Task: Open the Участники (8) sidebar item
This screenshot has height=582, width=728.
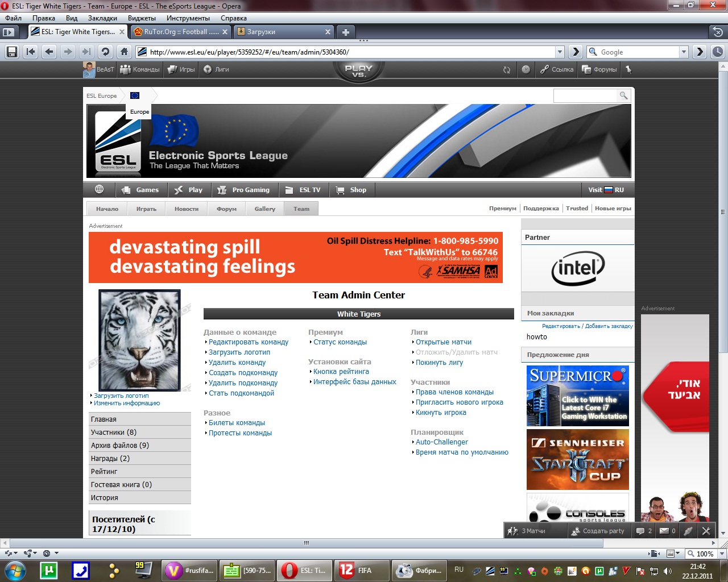Action: [x=140, y=432]
